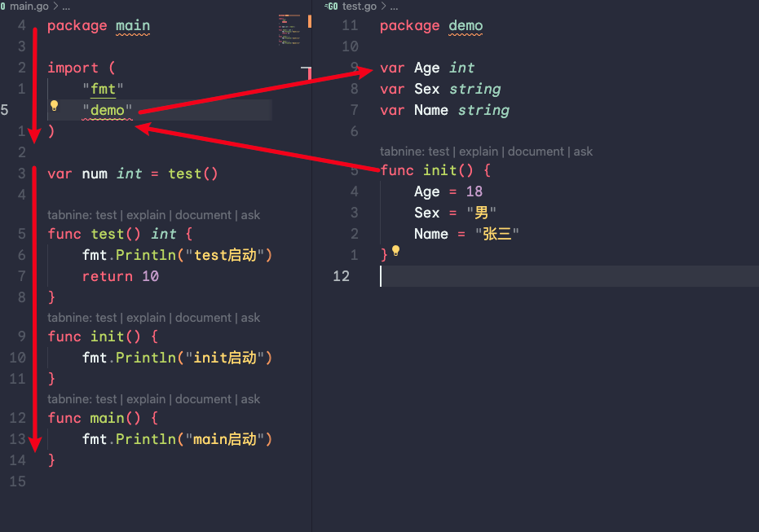Image resolution: width=759 pixels, height=532 pixels.
Task: Expand the ellipsis breadcrumb after test.go
Action: 394,7
